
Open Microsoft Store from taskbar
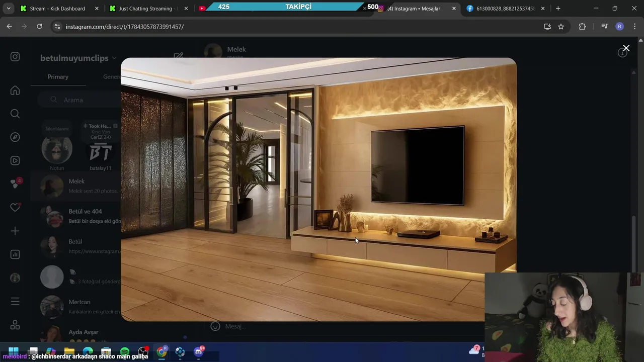click(x=106, y=351)
